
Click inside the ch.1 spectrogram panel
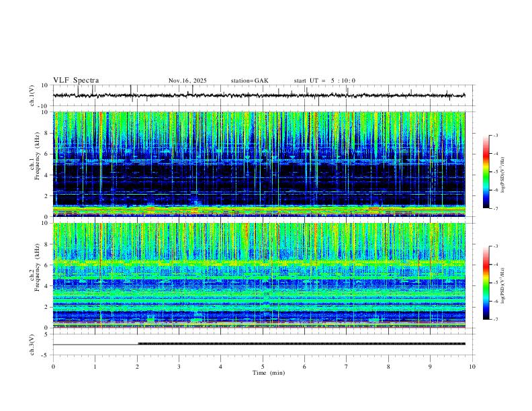pos(259,164)
